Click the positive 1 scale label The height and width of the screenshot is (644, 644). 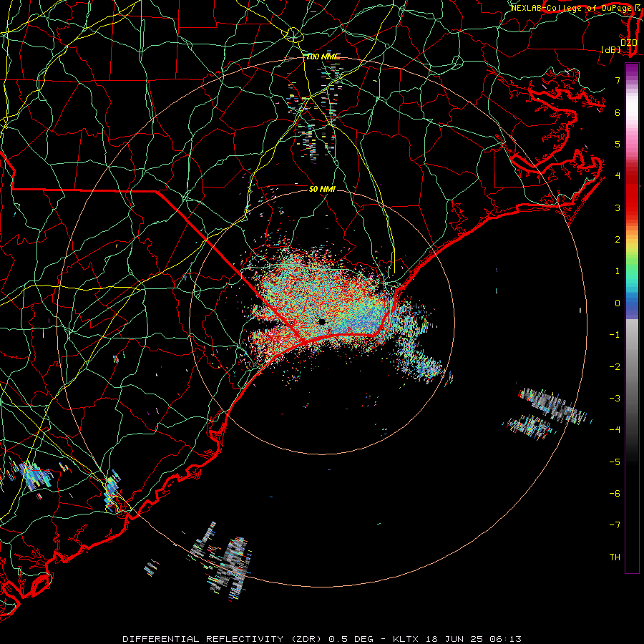(x=618, y=271)
